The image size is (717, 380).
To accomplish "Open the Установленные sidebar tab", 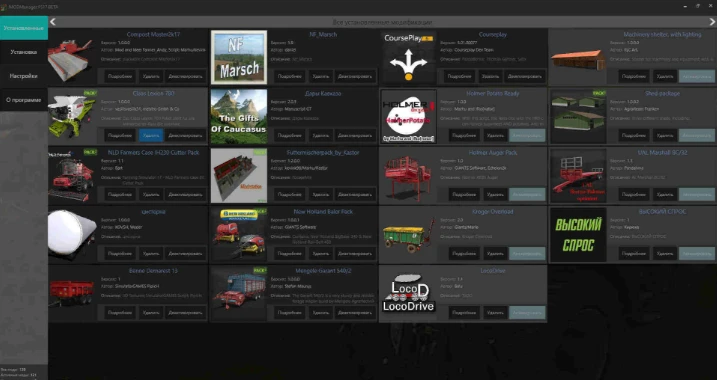I will click(24, 28).
